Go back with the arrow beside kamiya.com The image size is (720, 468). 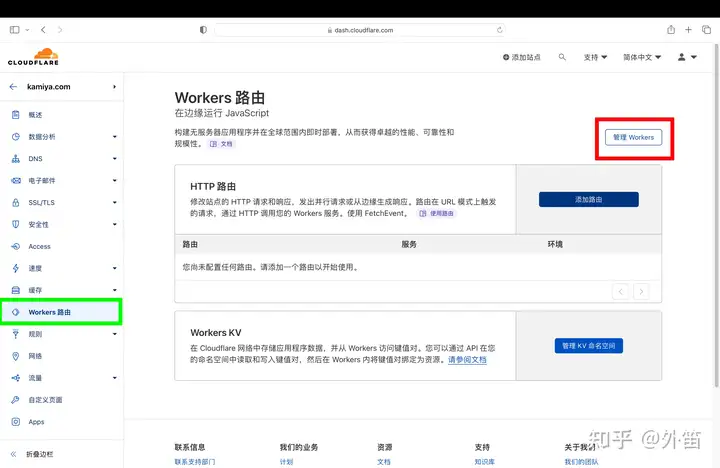tap(13, 86)
